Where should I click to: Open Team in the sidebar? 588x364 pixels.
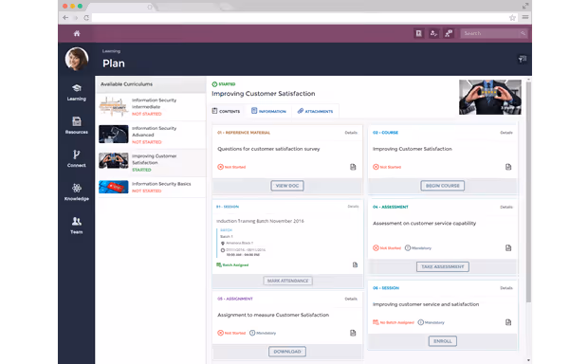click(x=77, y=226)
